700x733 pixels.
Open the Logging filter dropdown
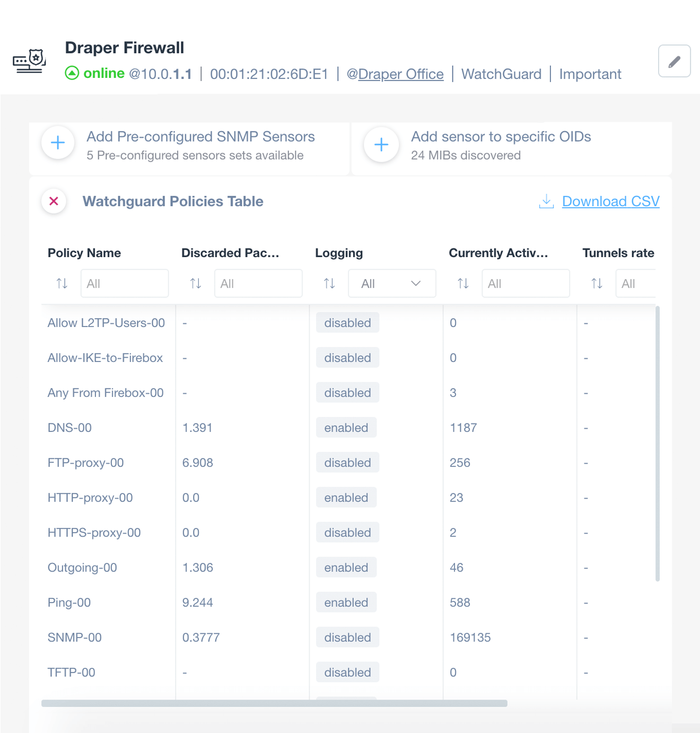click(x=392, y=284)
